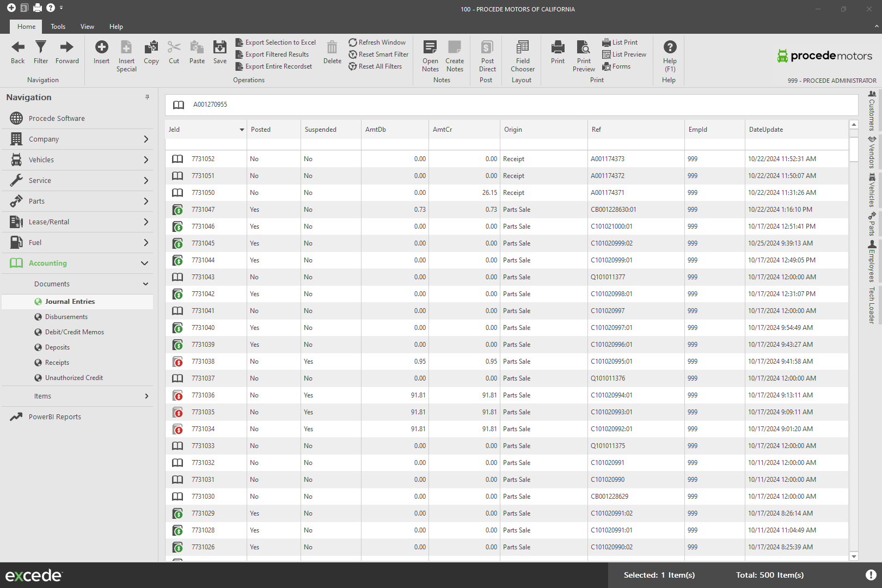Click the Insert record icon
This screenshot has width=882, height=588.
[101, 47]
